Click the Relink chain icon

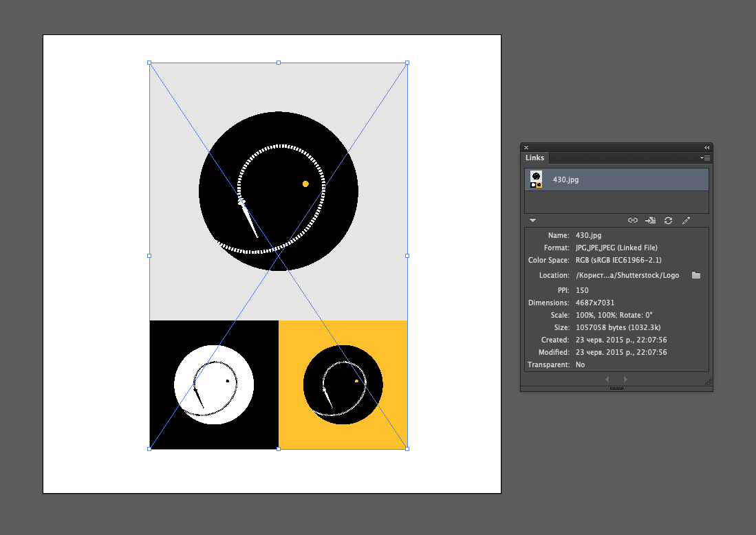click(x=633, y=220)
